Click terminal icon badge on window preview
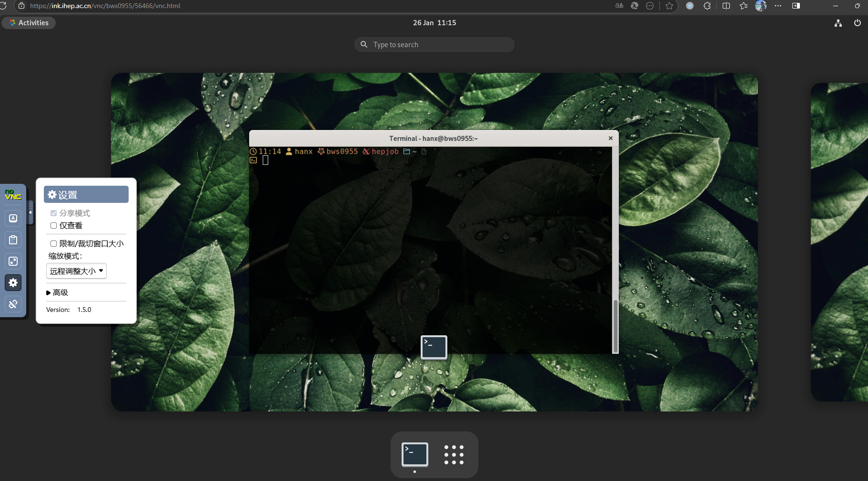 pyautogui.click(x=434, y=347)
